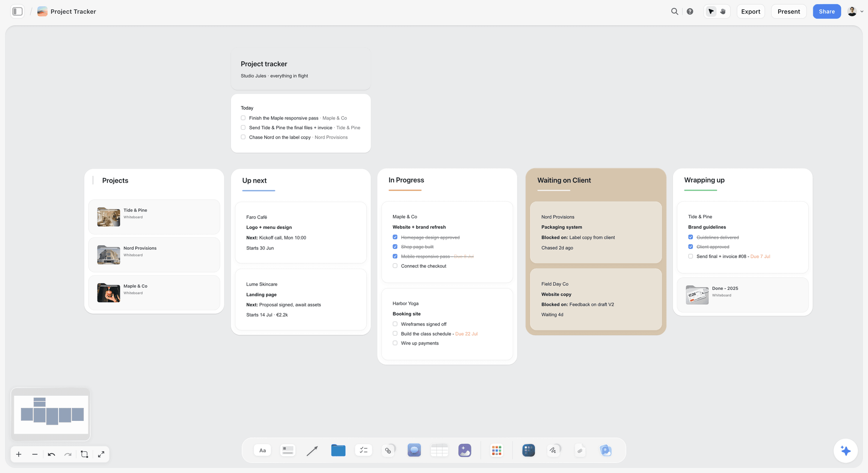Select the Faro Café 'Logo + menu design' text
The width and height of the screenshot is (868, 473).
[x=269, y=227]
